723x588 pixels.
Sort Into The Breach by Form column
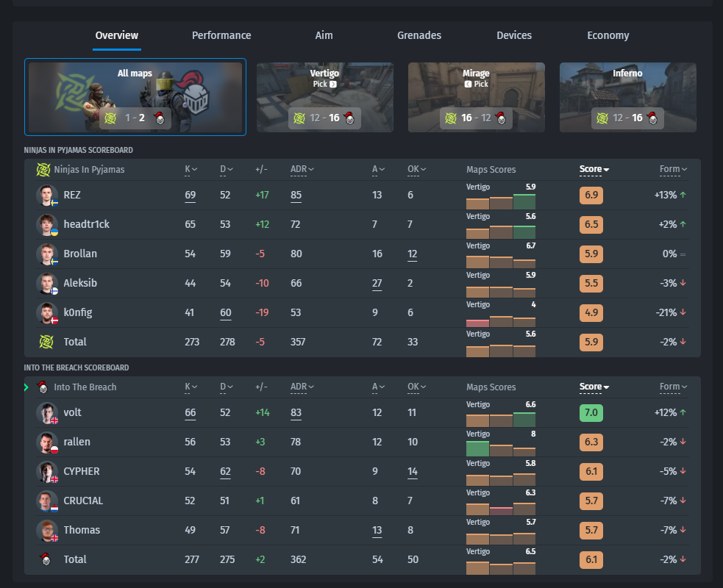click(x=673, y=387)
